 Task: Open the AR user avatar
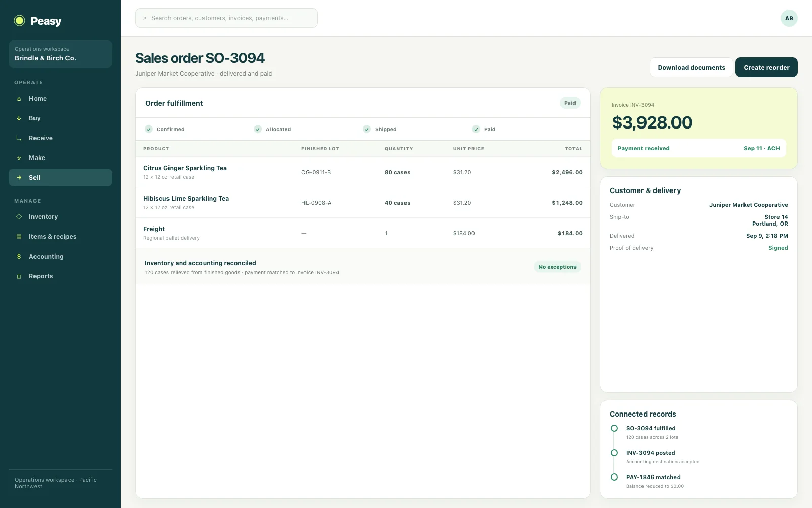[x=789, y=18]
